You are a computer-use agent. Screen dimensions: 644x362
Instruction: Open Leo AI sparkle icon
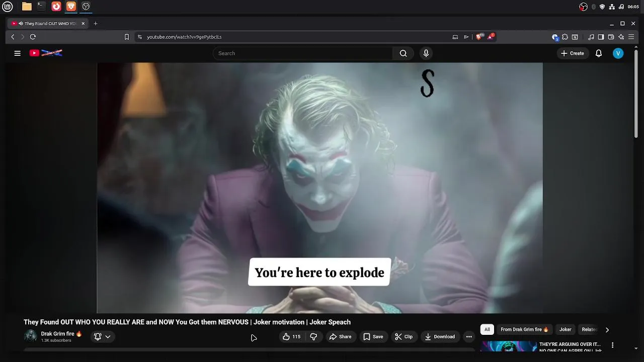(621, 37)
